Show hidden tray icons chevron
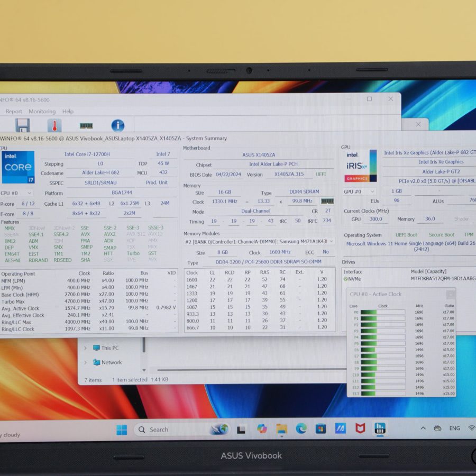 click(423, 428)
